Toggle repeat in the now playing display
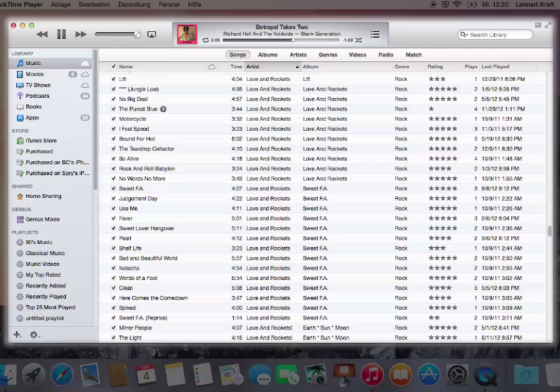The image size is (560, 392). click(x=206, y=41)
